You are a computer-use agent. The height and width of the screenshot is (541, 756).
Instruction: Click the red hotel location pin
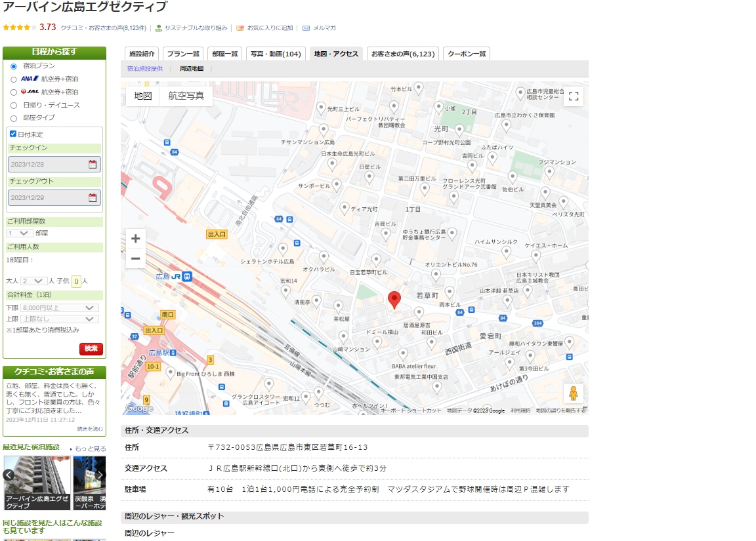[x=394, y=299]
